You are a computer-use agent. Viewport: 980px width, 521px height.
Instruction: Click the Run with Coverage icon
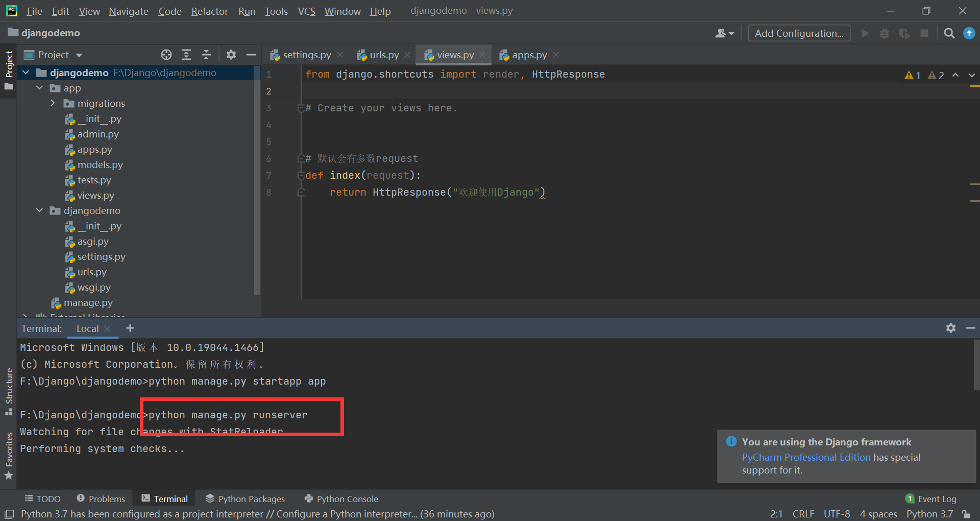(904, 33)
